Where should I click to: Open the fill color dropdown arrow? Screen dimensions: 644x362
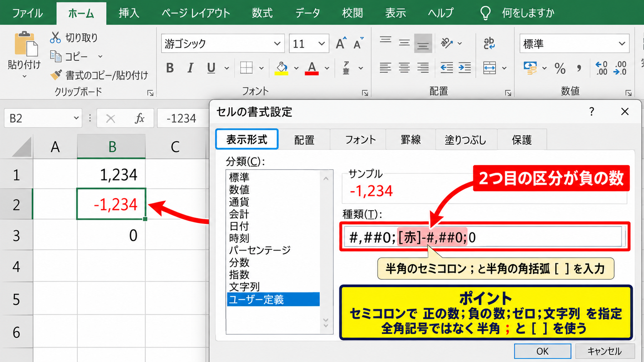[296, 68]
